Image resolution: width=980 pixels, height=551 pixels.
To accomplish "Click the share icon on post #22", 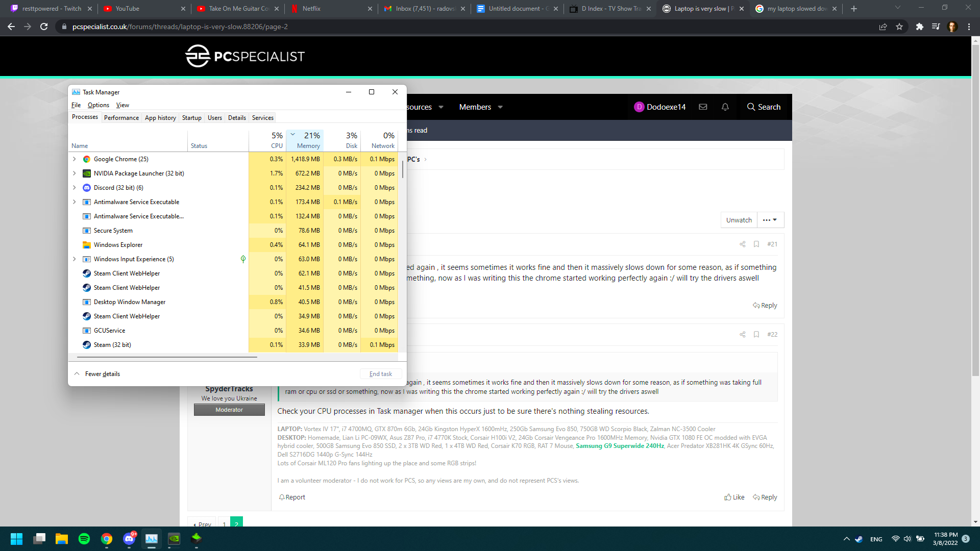I will pyautogui.click(x=743, y=335).
